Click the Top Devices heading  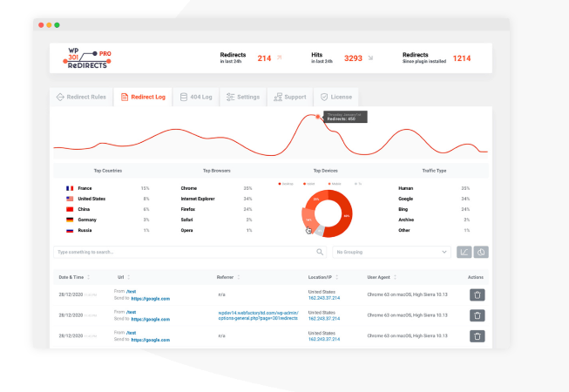tap(326, 171)
